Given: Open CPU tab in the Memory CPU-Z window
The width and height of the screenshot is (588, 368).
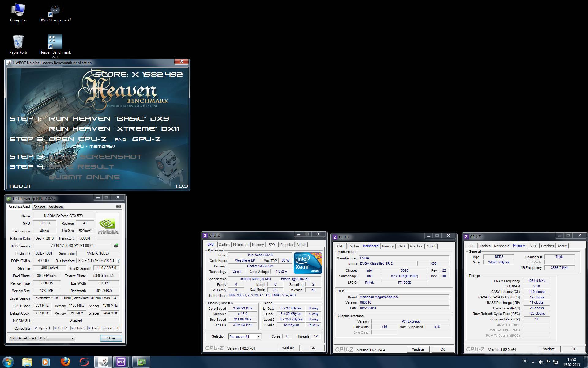Looking at the screenshot, I should 471,246.
